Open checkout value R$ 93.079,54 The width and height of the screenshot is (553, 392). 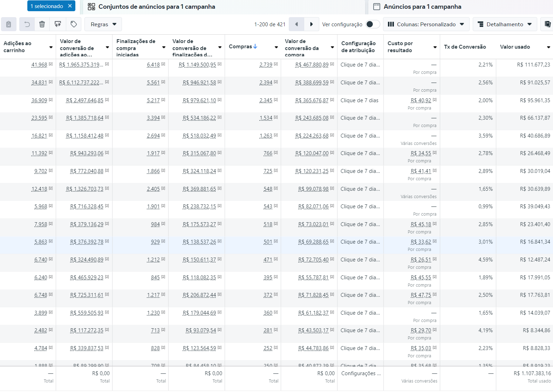201,330
